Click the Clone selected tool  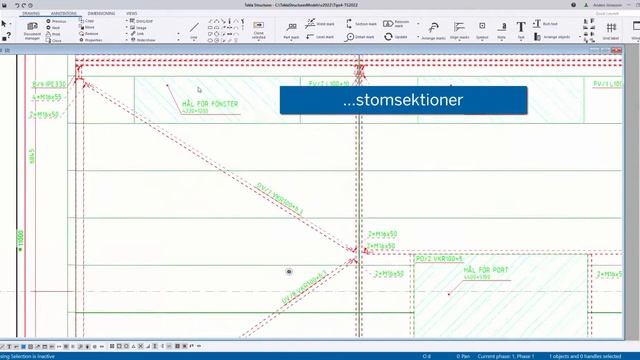pyautogui.click(x=258, y=31)
